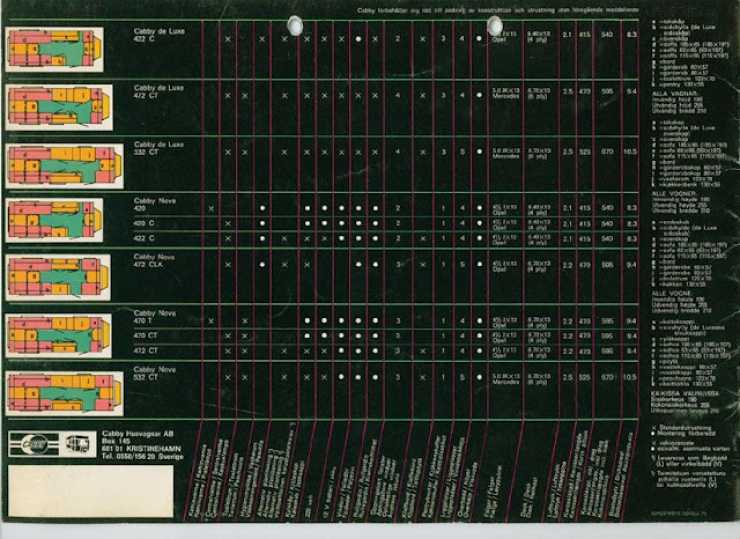The height and width of the screenshot is (539, 740).
Task: Click the 'Tel. 0550/156 20 Sverige' phone line
Action: (x=143, y=456)
